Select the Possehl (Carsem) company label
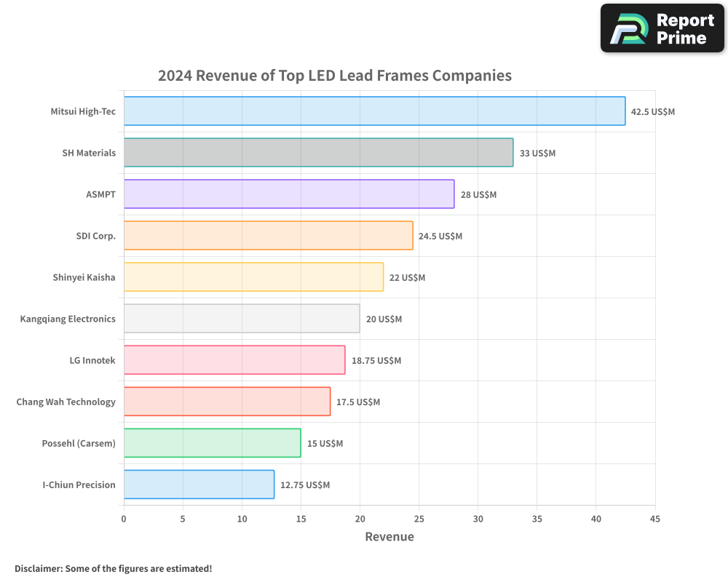Image resolution: width=728 pixels, height=582 pixels. click(80, 443)
